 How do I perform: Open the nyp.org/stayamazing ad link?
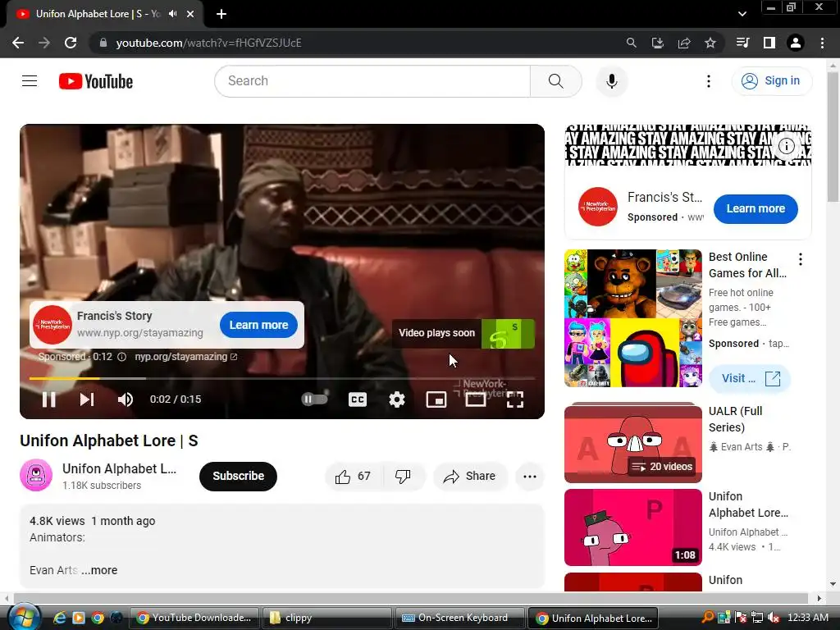click(x=186, y=357)
